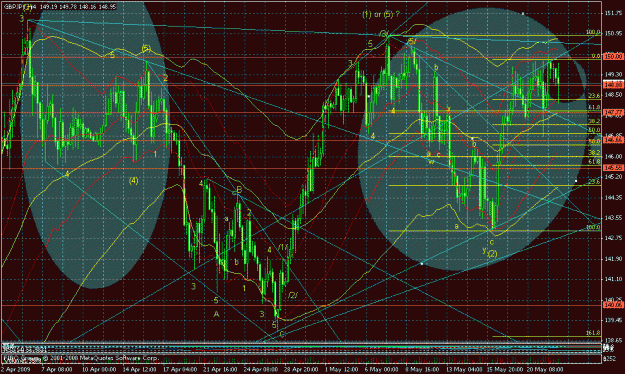
Task: Click the '15 May 20:00' time axis label
Action: coord(504,370)
